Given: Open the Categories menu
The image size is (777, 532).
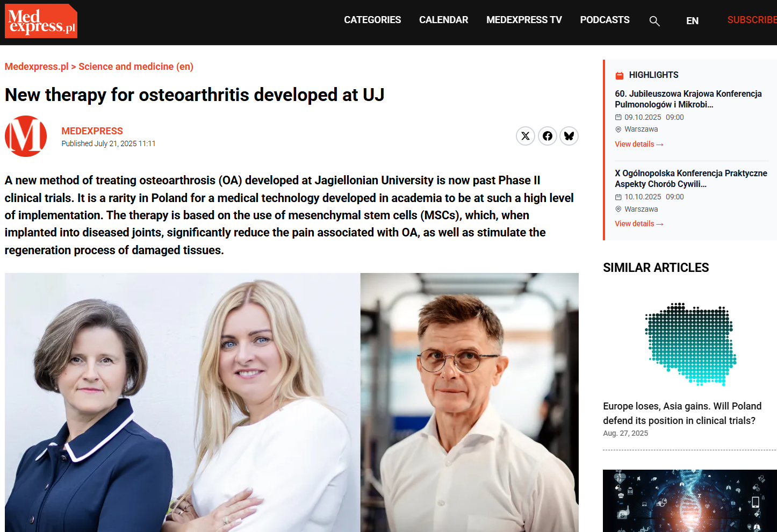Looking at the screenshot, I should click(372, 20).
